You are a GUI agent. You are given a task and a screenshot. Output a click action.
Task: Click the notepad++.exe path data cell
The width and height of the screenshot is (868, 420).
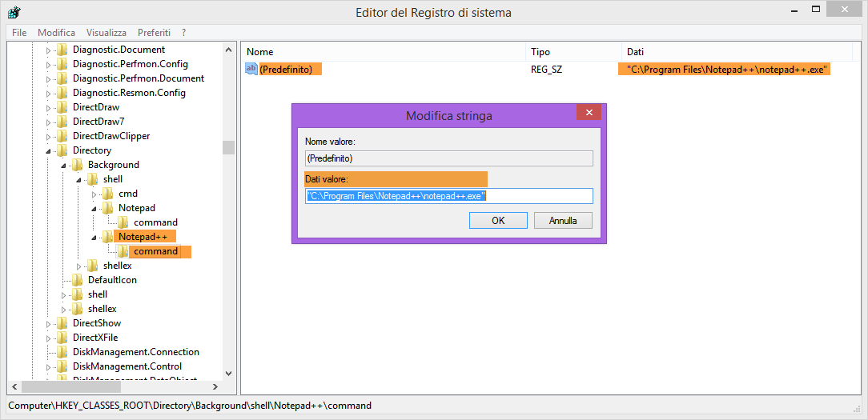click(727, 69)
